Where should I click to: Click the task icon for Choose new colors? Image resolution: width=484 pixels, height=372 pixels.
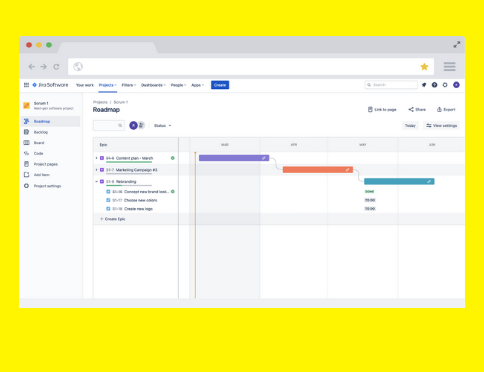(108, 200)
